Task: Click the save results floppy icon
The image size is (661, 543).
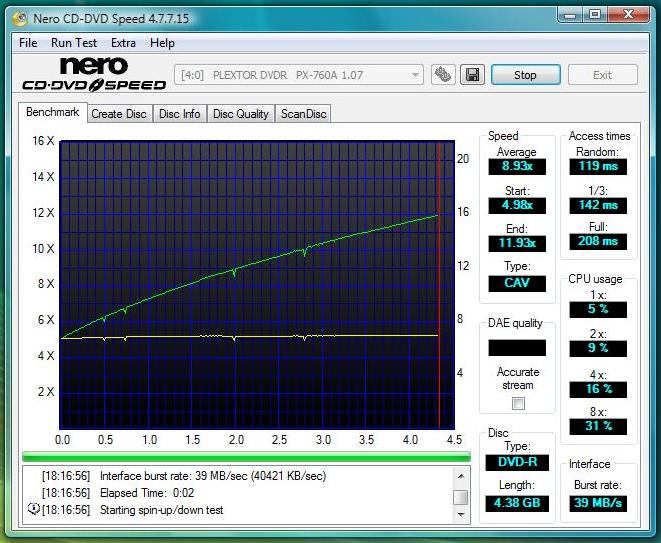Action: pos(472,75)
